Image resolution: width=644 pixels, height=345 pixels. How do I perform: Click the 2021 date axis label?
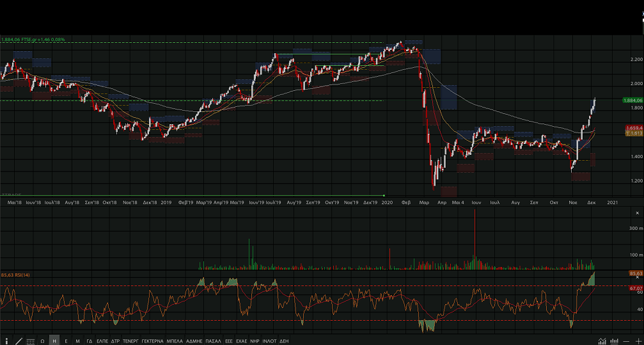[x=613, y=203]
